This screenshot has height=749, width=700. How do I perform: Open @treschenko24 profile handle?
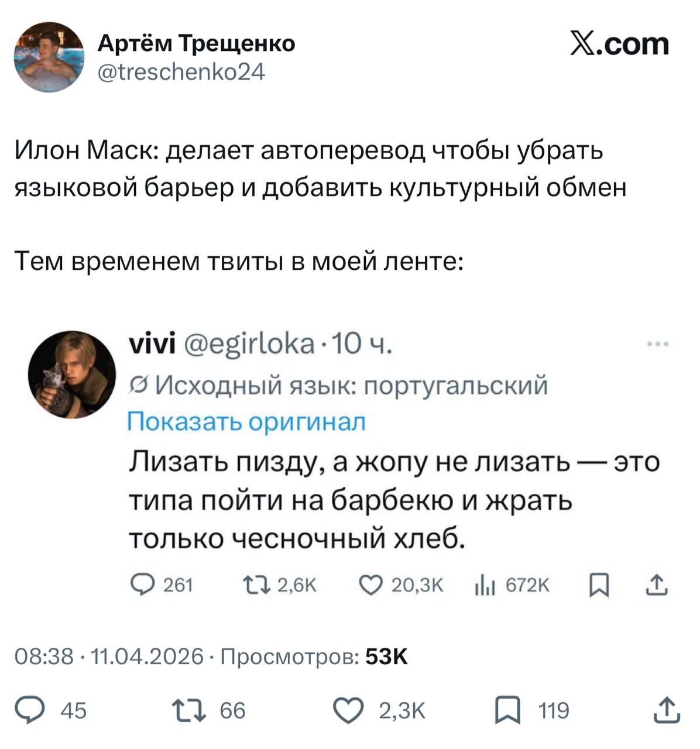coord(180,71)
